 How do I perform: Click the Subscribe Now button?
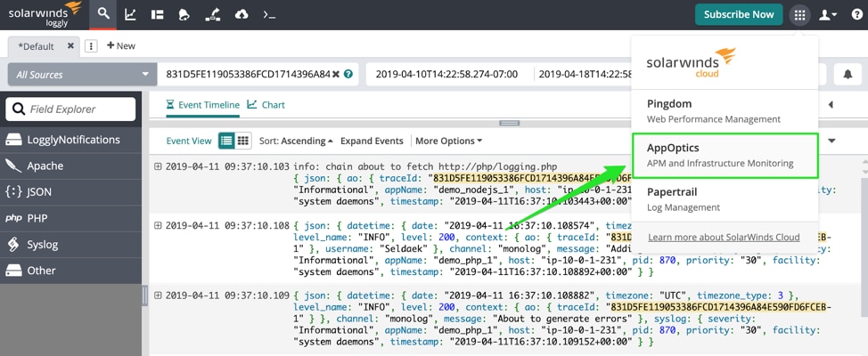pos(739,14)
